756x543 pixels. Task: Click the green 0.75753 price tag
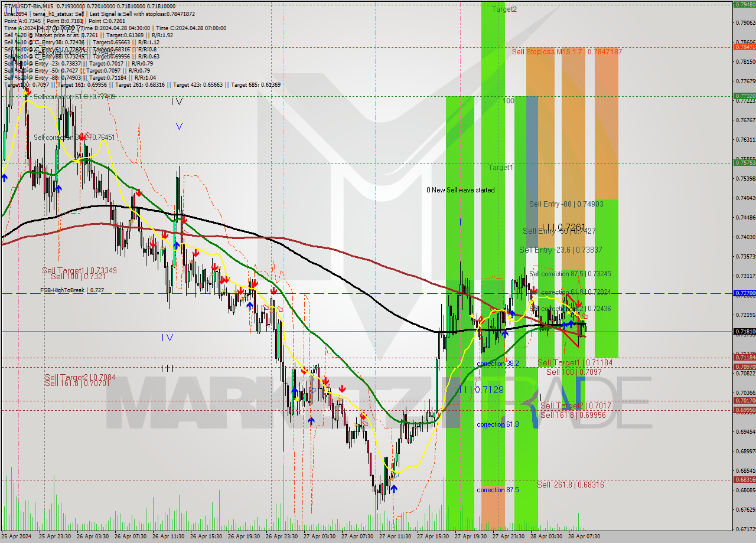tap(744, 162)
